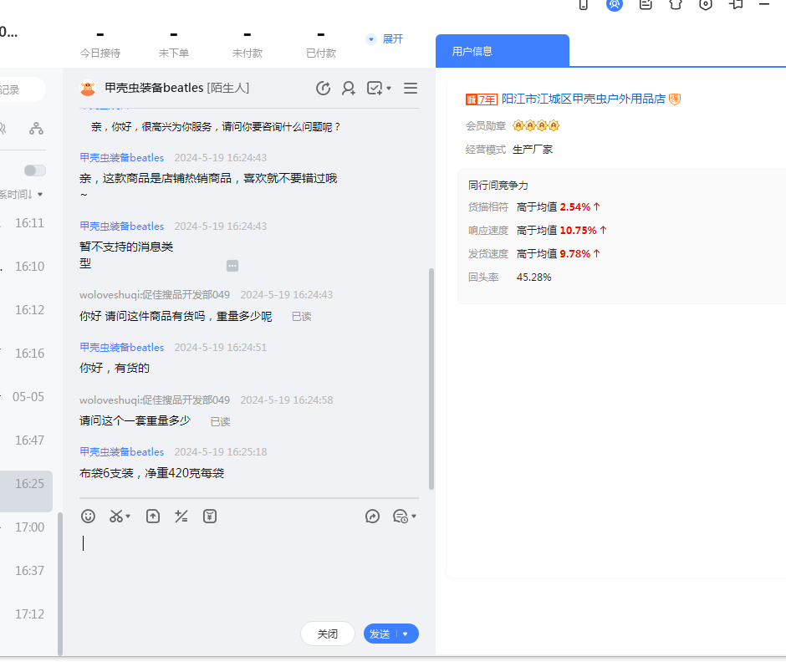This screenshot has height=672, width=786.
Task: Open the send button dropdown arrow
Action: point(406,634)
